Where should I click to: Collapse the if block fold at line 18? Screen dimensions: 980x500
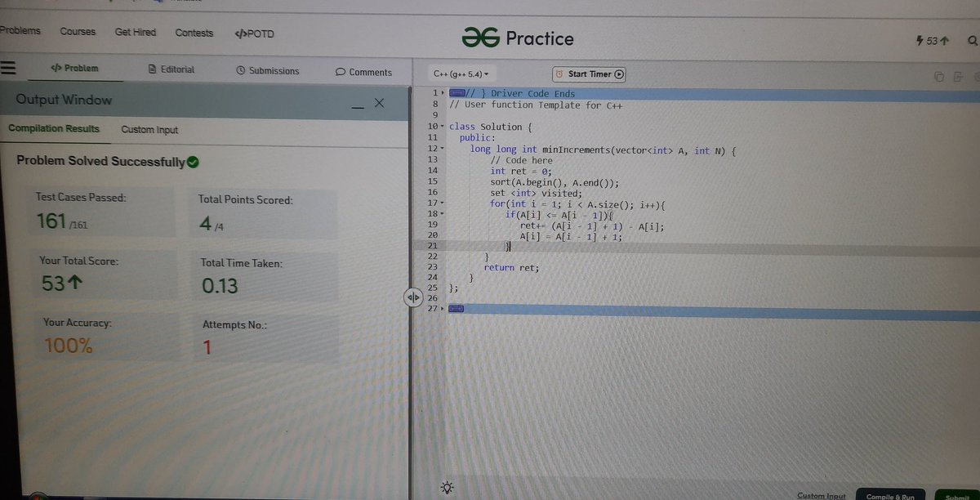(x=442, y=214)
